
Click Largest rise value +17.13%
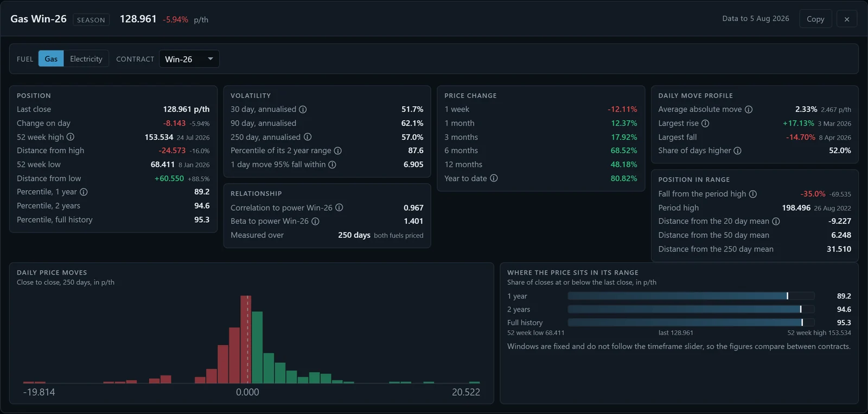click(x=799, y=124)
